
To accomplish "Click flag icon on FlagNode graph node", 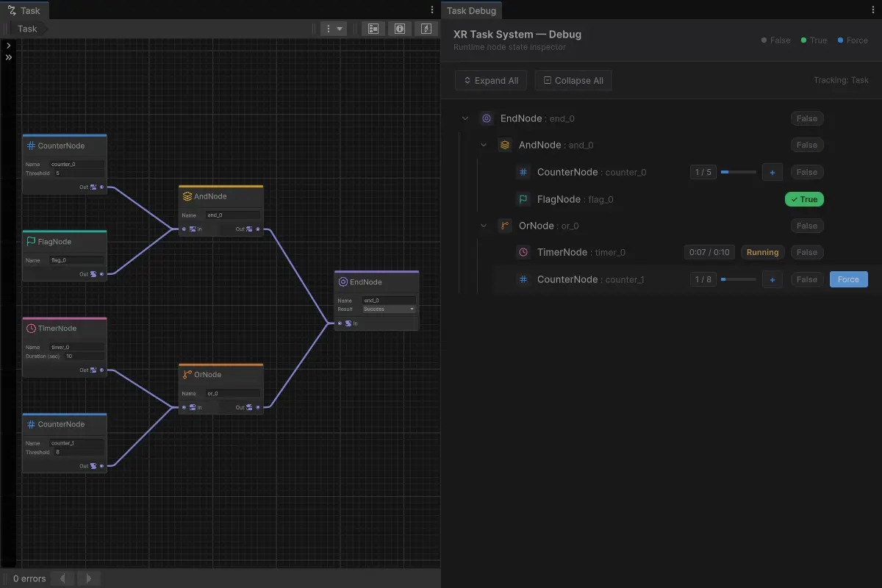I will click(x=31, y=241).
